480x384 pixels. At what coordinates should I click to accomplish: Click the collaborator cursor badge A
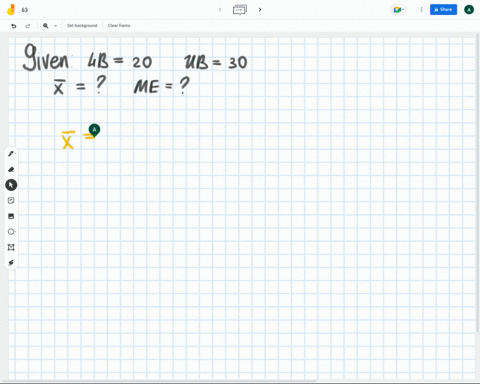pos(94,130)
